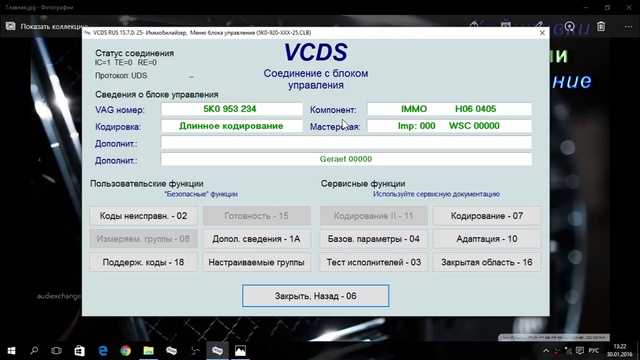Click the Готовность - 15 button
Image resolution: width=640 pixels, height=360 pixels.
tap(256, 216)
